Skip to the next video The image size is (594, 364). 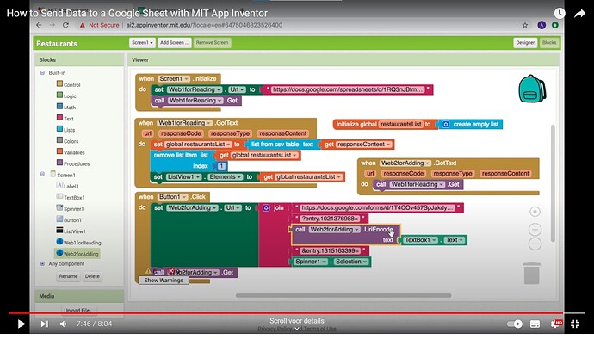tap(45, 324)
